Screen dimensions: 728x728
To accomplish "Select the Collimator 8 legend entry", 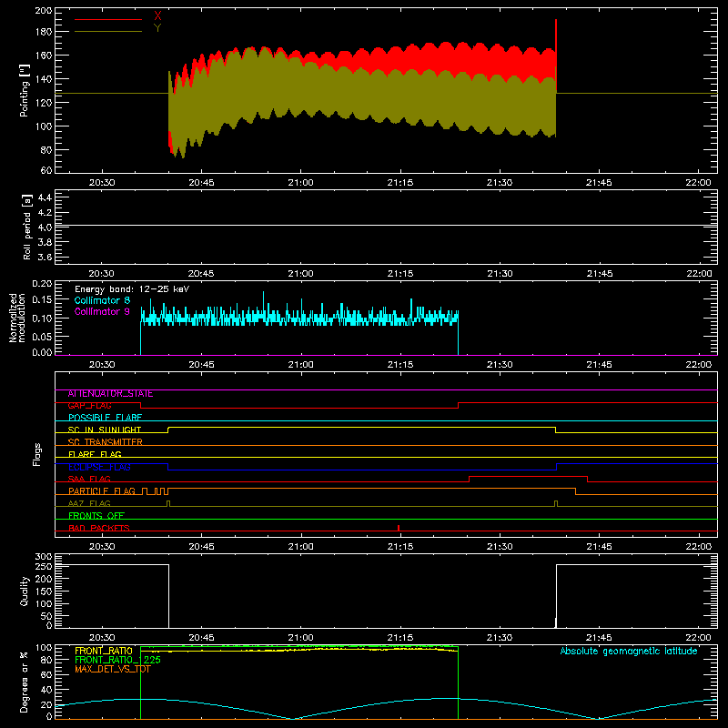I will [102, 300].
